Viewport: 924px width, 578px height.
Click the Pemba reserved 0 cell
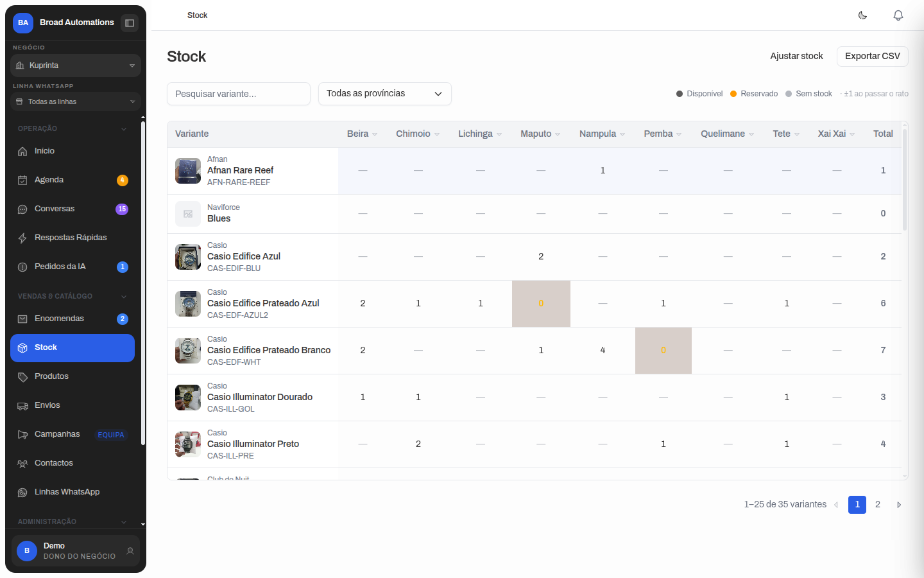tap(663, 351)
